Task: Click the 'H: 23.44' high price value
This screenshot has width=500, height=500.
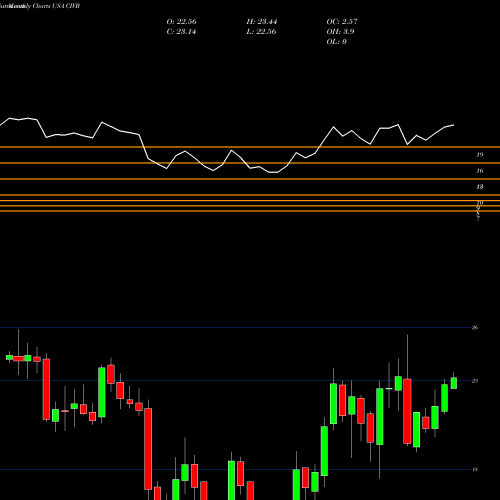Action: click(x=262, y=22)
